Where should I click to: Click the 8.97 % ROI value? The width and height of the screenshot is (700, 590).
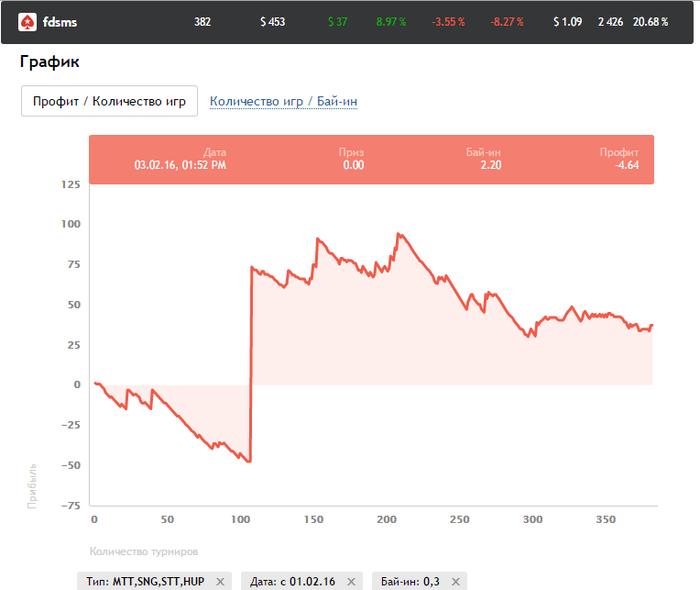pyautogui.click(x=391, y=22)
